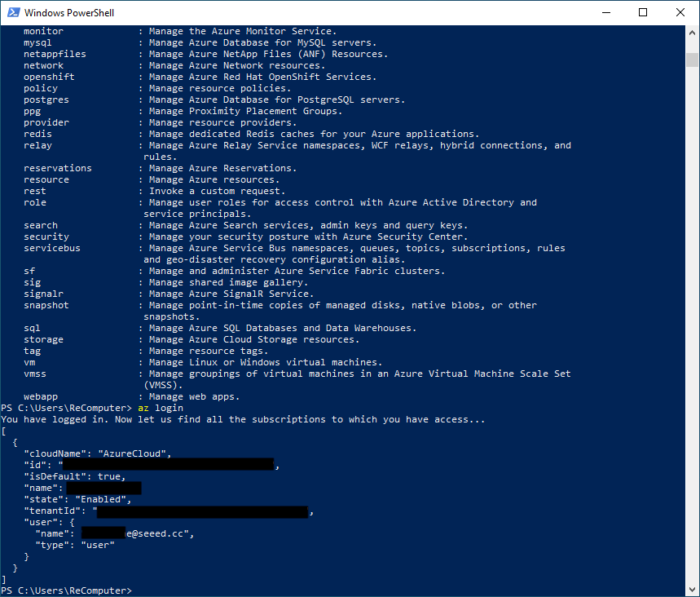Click 'Manage web apps.' description
The height and width of the screenshot is (597, 700).
(194, 396)
